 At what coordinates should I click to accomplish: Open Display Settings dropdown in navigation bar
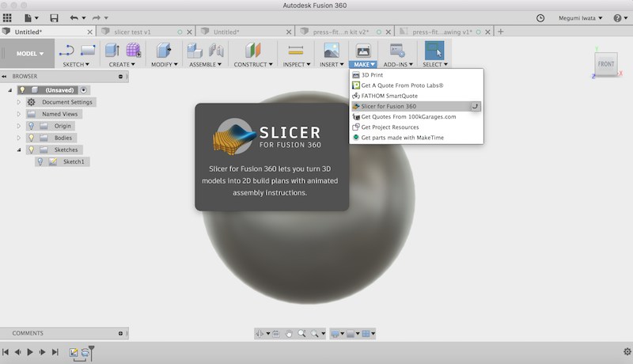337,334
